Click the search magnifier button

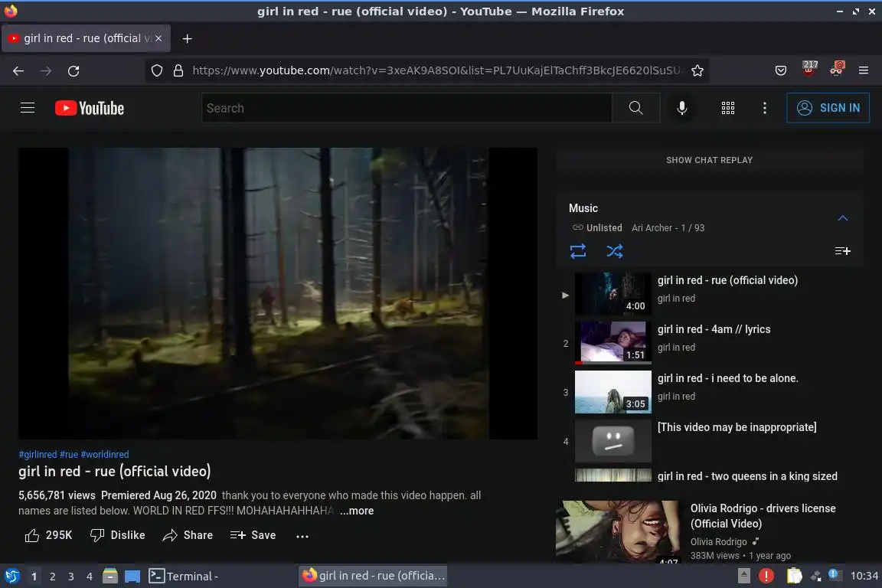635,107
